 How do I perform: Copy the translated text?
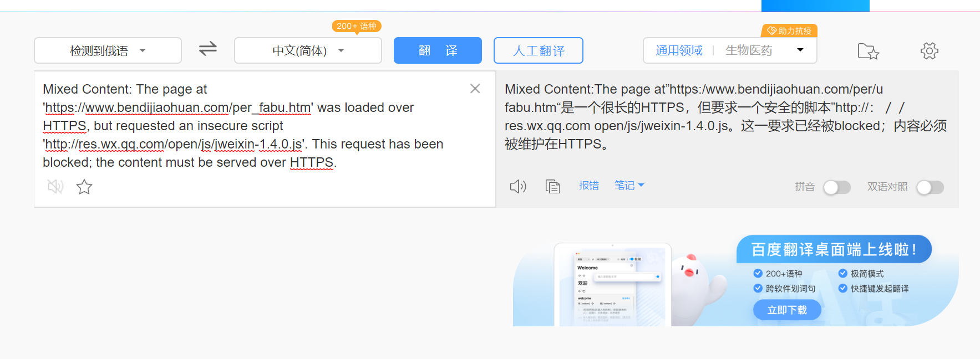tap(552, 186)
